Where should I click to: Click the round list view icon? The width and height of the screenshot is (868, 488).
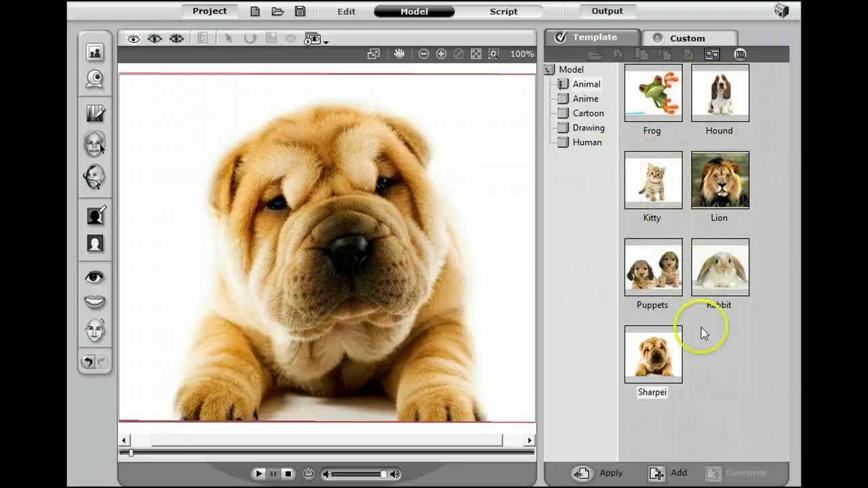coord(740,54)
